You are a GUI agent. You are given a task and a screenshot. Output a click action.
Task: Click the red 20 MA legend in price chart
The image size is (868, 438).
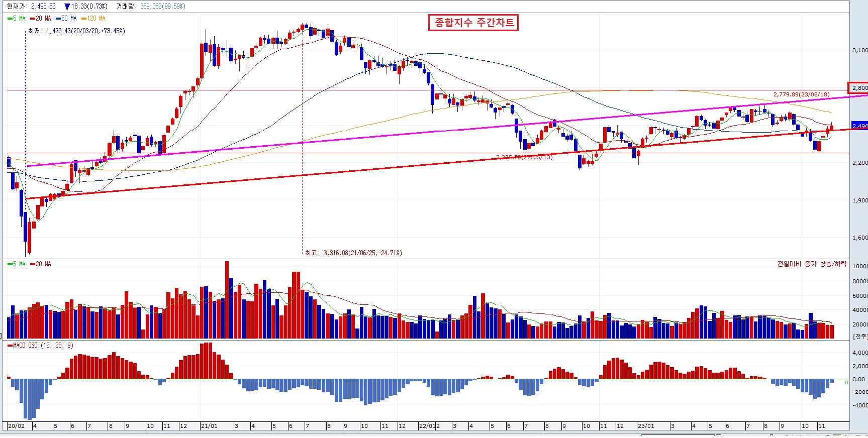pos(41,19)
